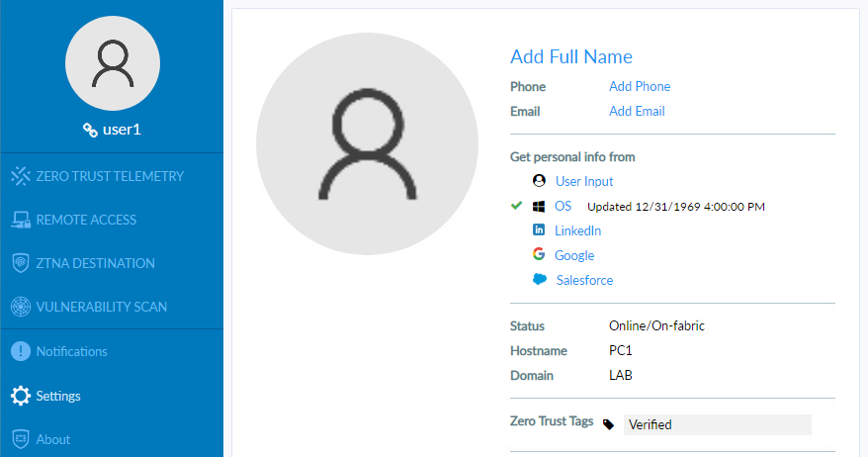The width and height of the screenshot is (868, 457).
Task: Click the LinkedIn logo icon
Action: [x=539, y=229]
